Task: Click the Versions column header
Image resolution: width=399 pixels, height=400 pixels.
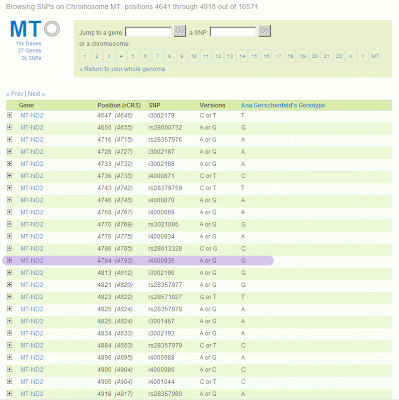Action: click(212, 105)
